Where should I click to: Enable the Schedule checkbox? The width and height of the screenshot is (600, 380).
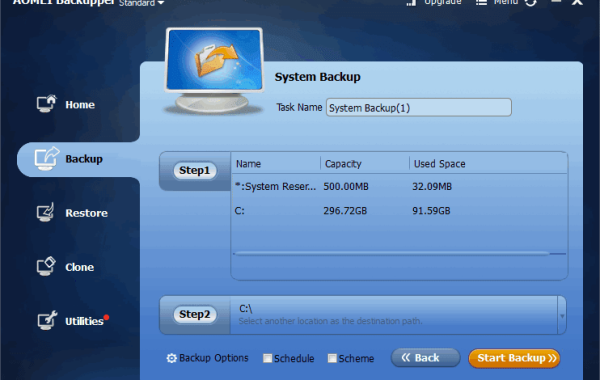[267, 358]
